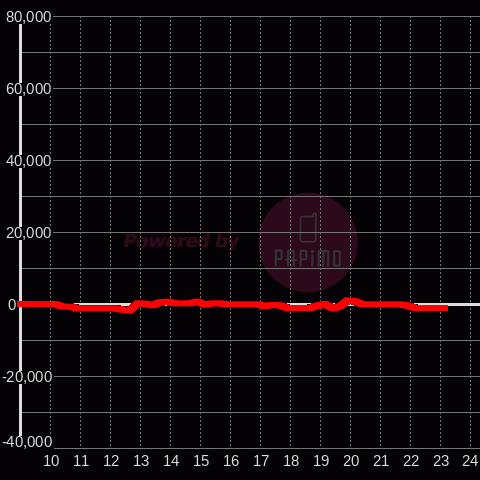
Task: Select hour 20 on the x-axis
Action: tap(351, 461)
